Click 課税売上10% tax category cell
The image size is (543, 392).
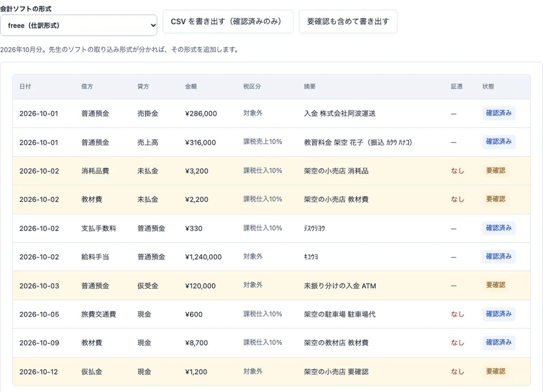[x=263, y=142]
